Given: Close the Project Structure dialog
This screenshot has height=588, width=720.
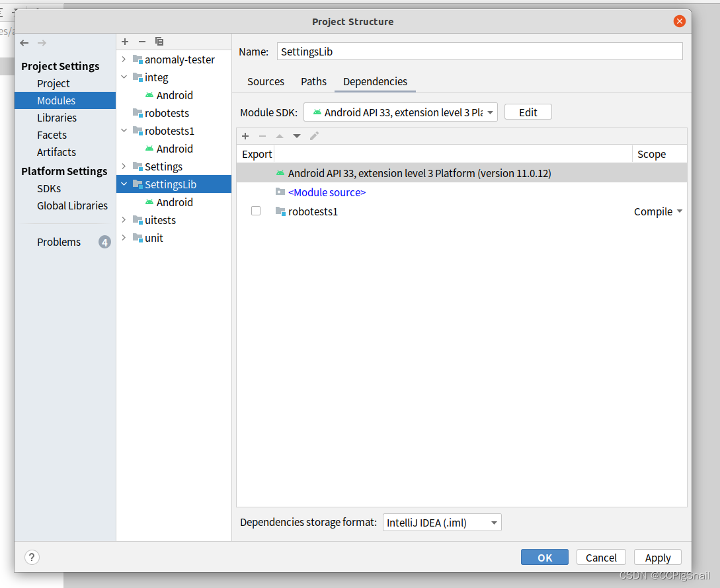Looking at the screenshot, I should tap(679, 21).
